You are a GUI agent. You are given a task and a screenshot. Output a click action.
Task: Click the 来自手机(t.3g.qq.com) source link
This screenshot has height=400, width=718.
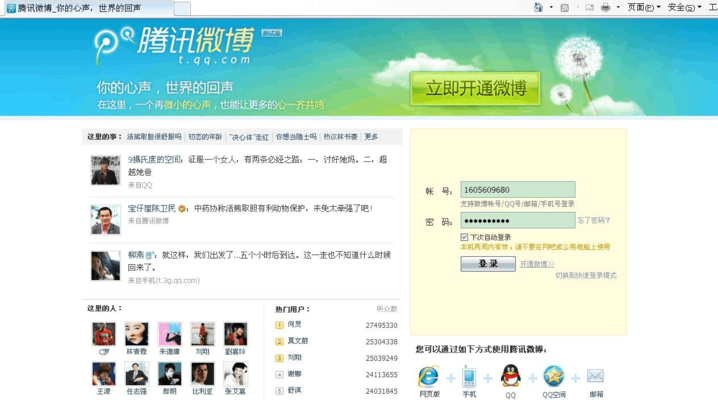163,281
